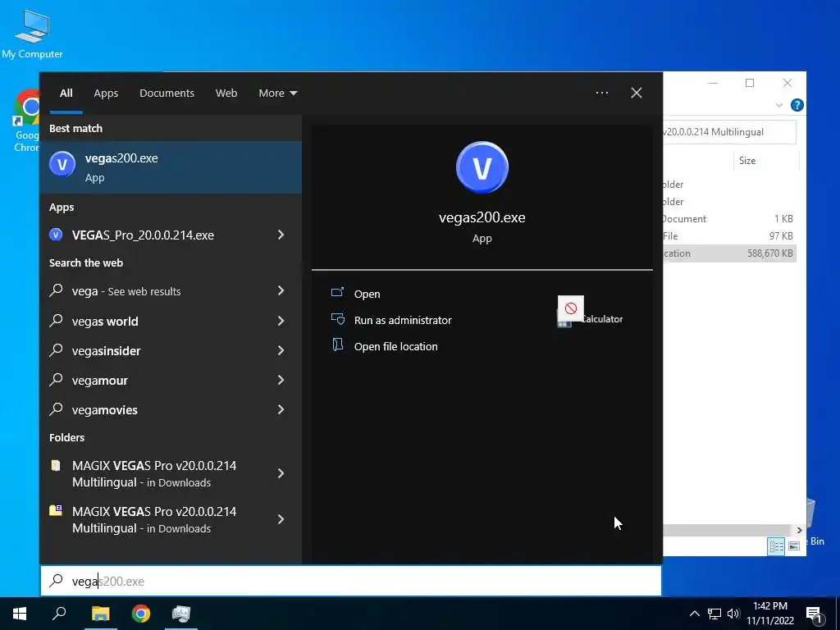Click the large vegas200.exe app icon in preview pane
This screenshot has height=630, width=840.
[482, 167]
